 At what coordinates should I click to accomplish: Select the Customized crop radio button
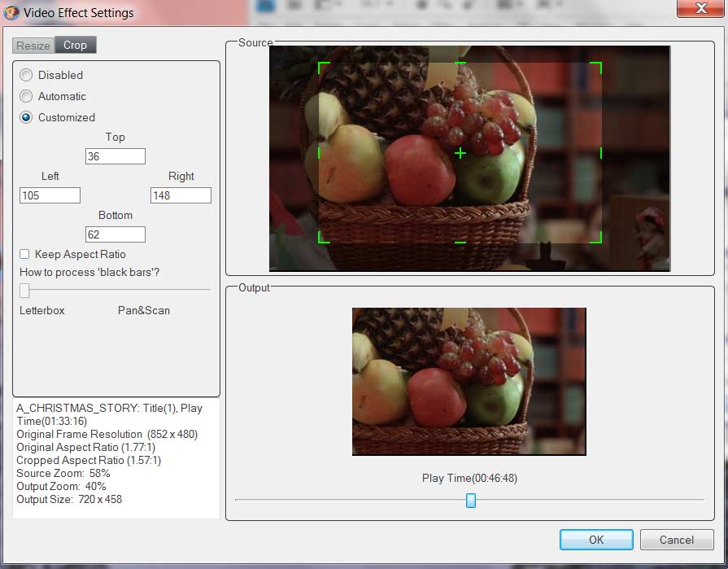click(x=26, y=117)
